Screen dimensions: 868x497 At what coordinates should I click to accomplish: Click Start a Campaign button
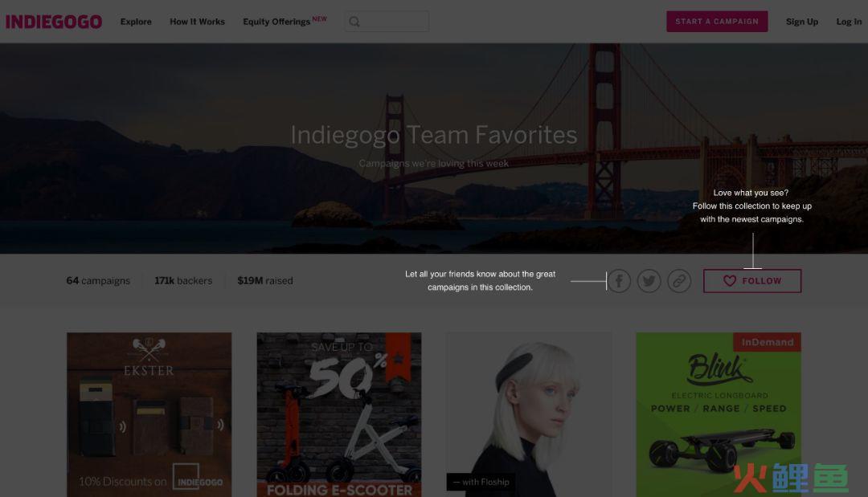tap(717, 22)
